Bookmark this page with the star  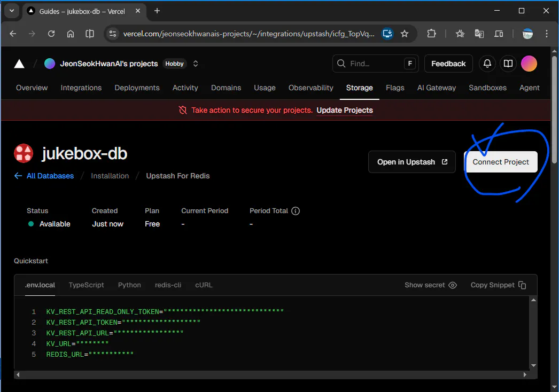[404, 34]
